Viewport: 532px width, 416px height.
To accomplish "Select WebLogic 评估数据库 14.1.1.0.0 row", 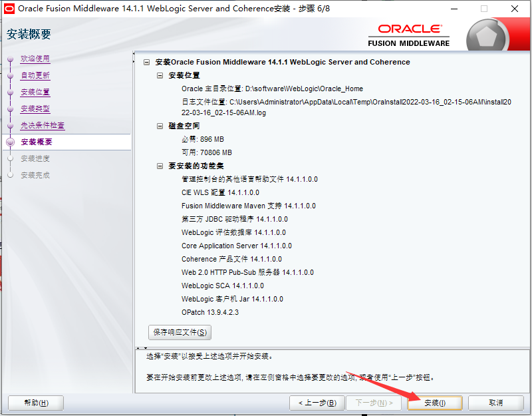I will tap(233, 232).
